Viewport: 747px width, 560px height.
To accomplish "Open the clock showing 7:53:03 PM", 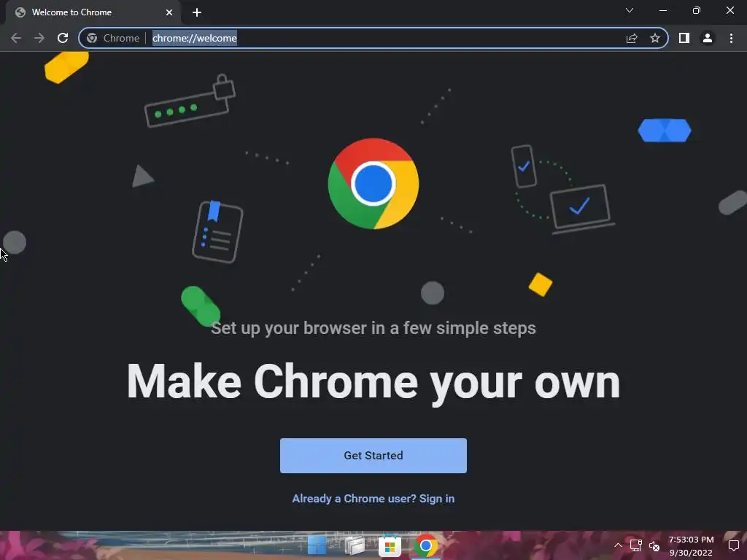I will point(691,545).
